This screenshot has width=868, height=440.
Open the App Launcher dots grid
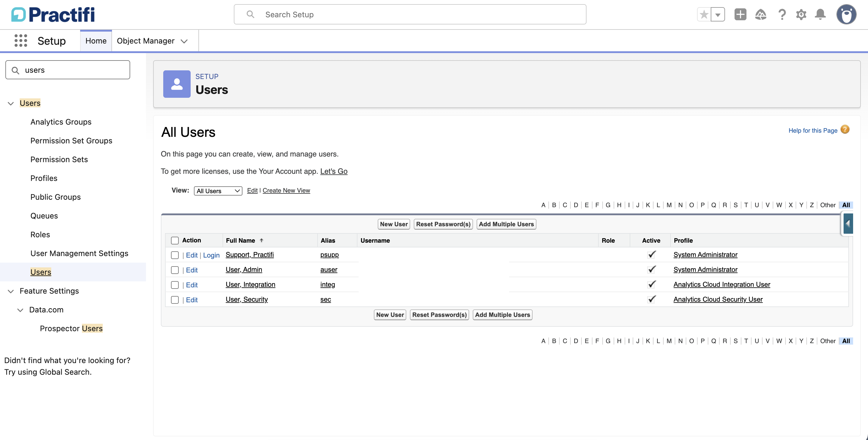[x=21, y=41]
